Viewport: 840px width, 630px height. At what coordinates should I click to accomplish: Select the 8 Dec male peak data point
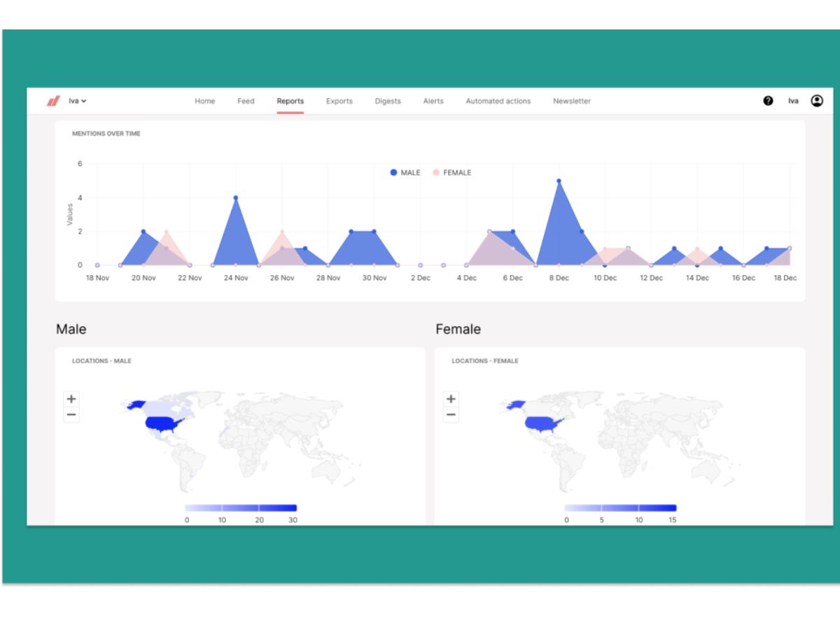tap(559, 181)
